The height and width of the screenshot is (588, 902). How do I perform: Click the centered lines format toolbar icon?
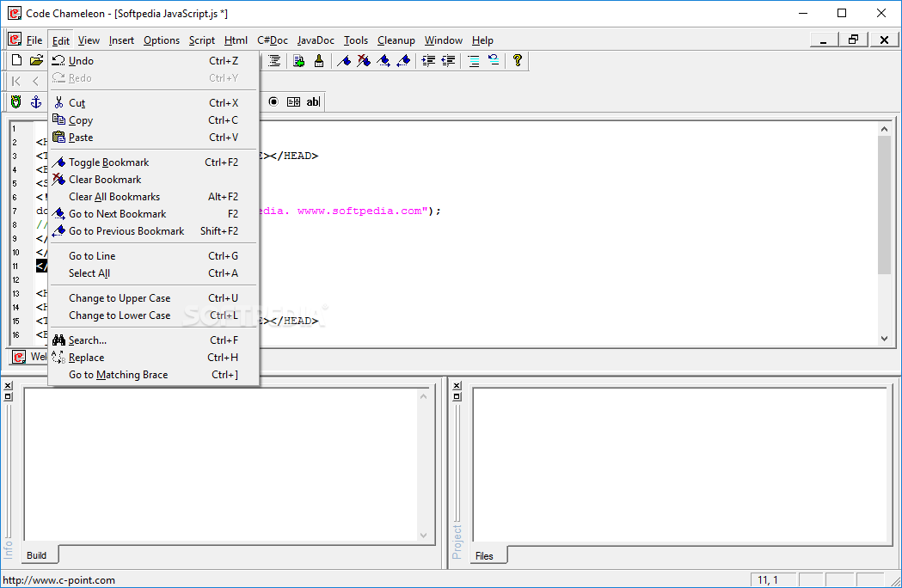pyautogui.click(x=274, y=60)
